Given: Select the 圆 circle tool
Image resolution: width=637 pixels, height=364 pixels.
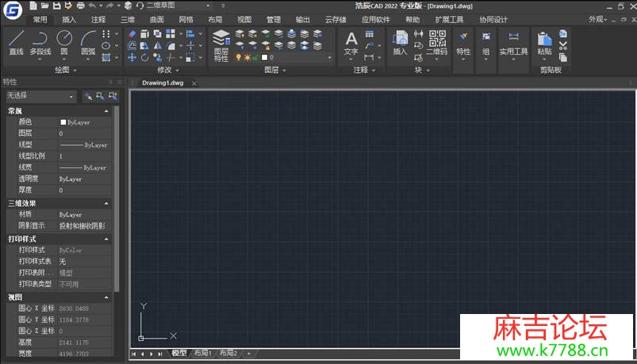Looking at the screenshot, I should (64, 43).
